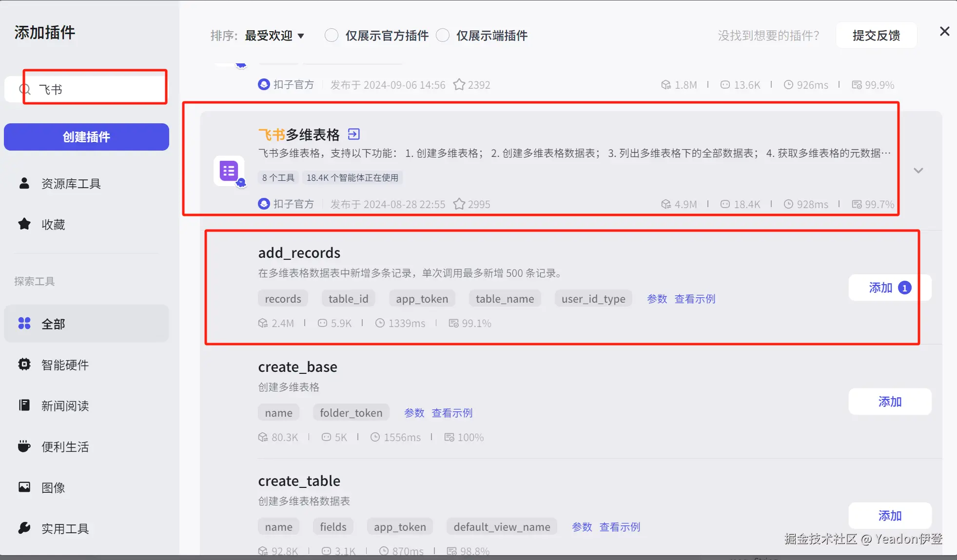Image resolution: width=957 pixels, height=560 pixels.
Task: Add the create_base tool
Action: tap(890, 402)
